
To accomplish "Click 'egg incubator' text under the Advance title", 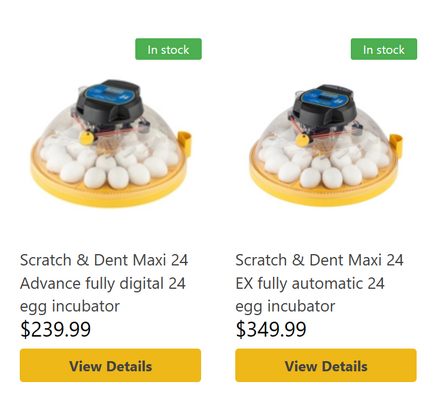I will click(x=70, y=307).
